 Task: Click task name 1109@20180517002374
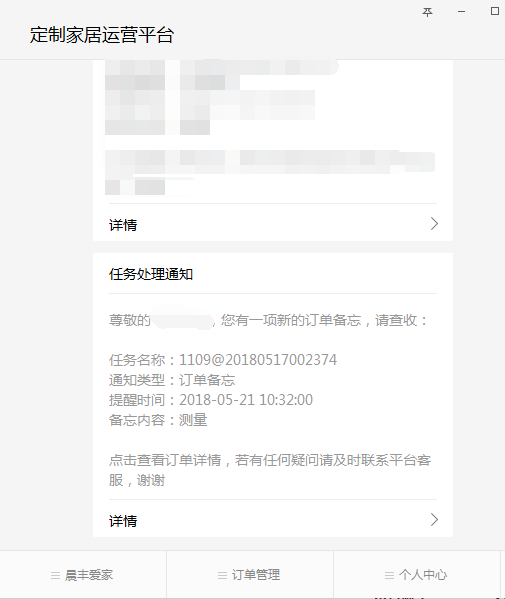pyautogui.click(x=258, y=360)
